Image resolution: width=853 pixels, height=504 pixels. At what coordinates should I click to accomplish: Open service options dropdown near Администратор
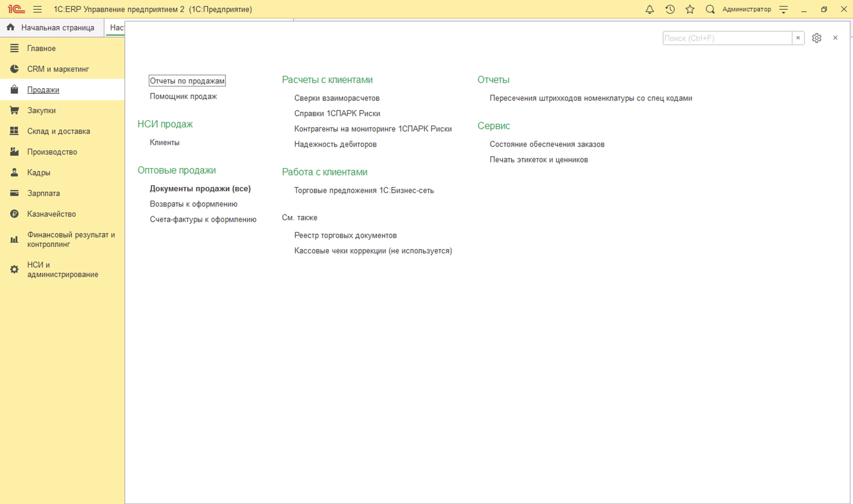coord(784,9)
